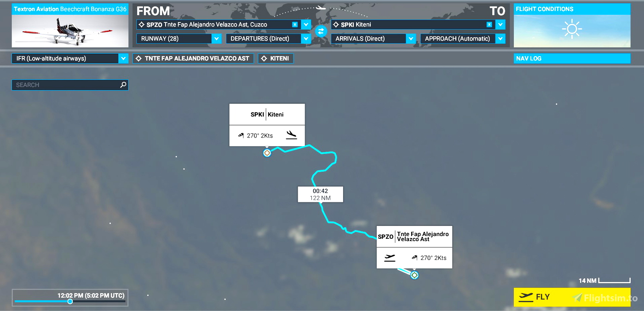
Task: Click the 270° 2Kts wind text at SPKI
Action: tap(260, 136)
